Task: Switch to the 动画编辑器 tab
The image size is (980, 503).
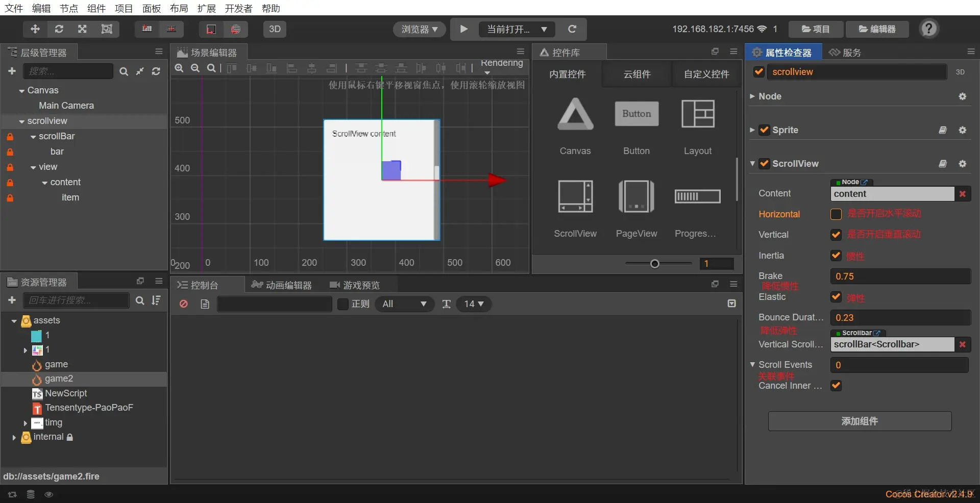Action: click(x=282, y=285)
